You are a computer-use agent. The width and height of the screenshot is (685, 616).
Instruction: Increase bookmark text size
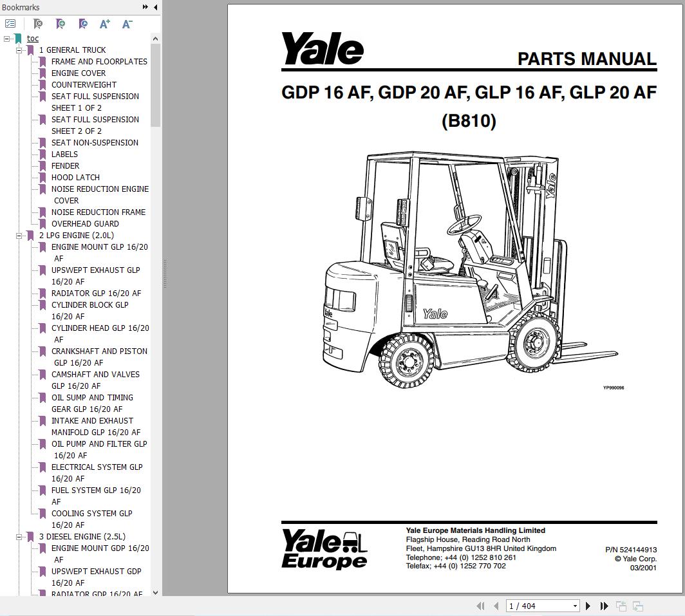click(105, 24)
